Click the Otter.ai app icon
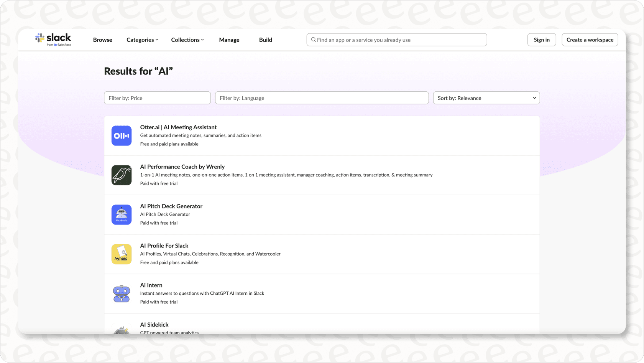Viewport: 644px width, 363px height. coord(121,135)
